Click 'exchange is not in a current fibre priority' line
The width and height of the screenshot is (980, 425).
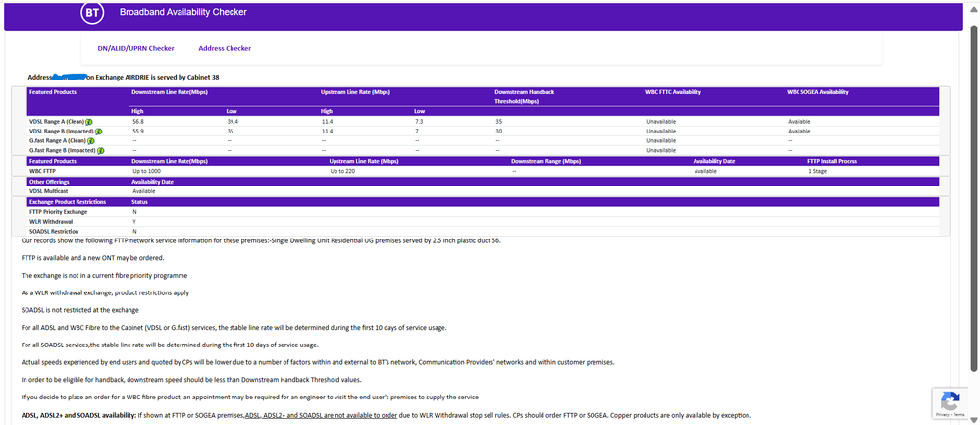(x=104, y=275)
